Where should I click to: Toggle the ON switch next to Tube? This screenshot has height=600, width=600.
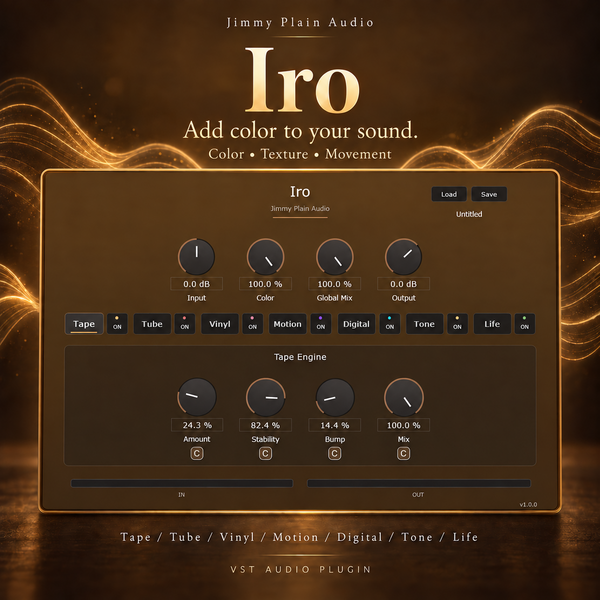point(185,324)
